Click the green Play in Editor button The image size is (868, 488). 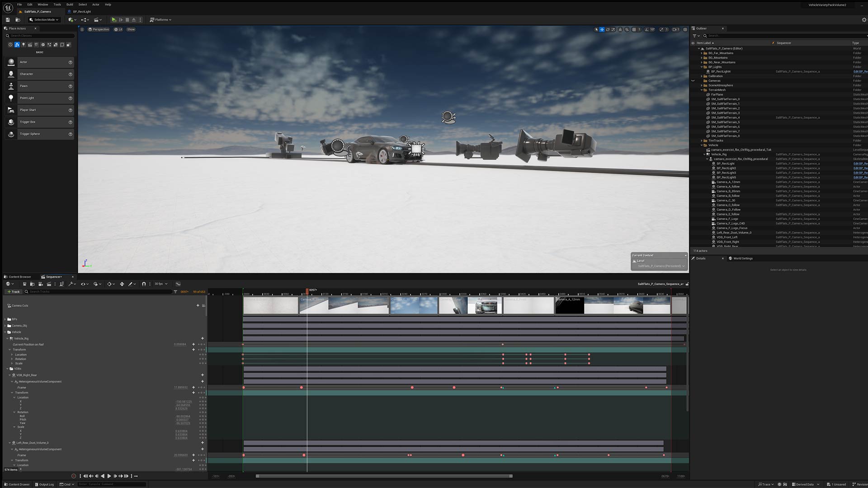pos(114,20)
